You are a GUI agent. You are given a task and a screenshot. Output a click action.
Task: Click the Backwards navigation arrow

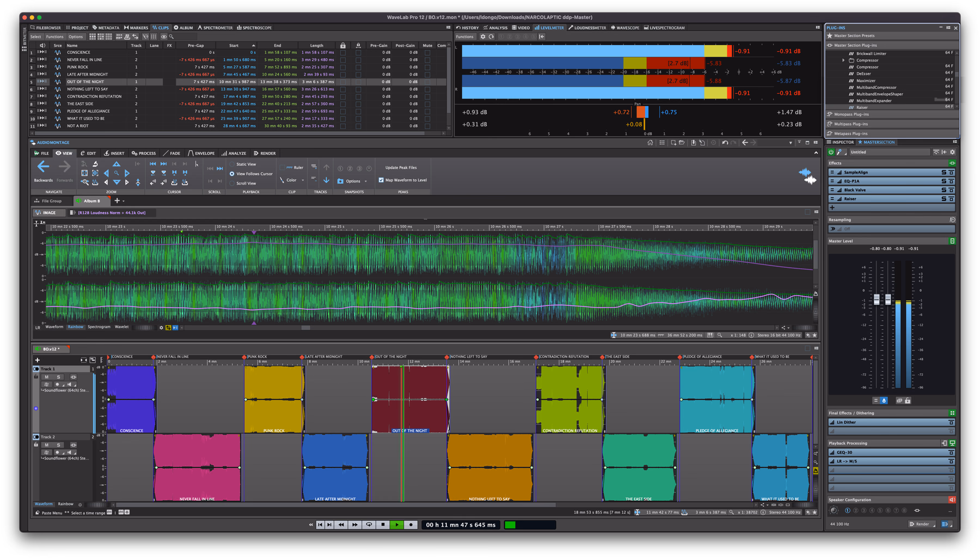click(x=43, y=167)
